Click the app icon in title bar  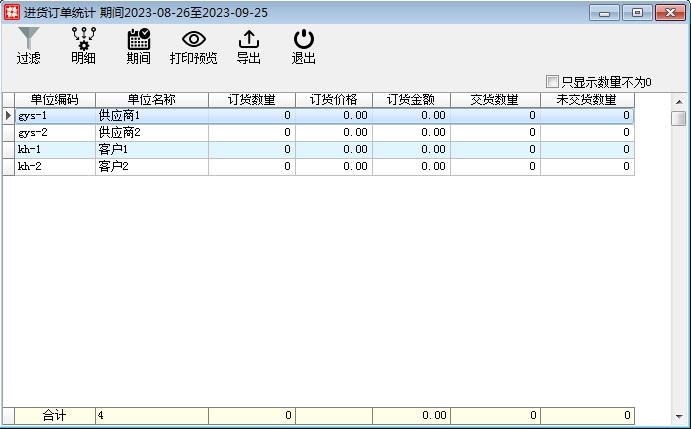tap(12, 12)
